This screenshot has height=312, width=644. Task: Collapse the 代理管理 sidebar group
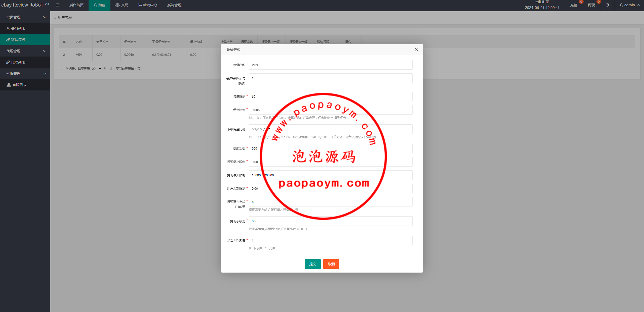25,51
